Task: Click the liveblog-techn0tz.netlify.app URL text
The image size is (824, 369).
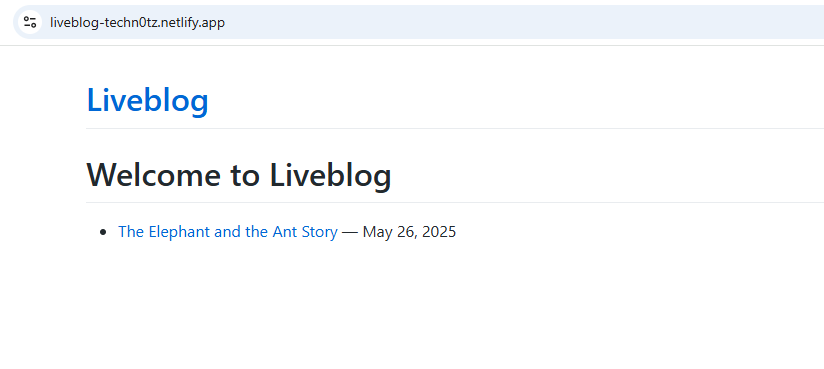Action: click(x=137, y=23)
